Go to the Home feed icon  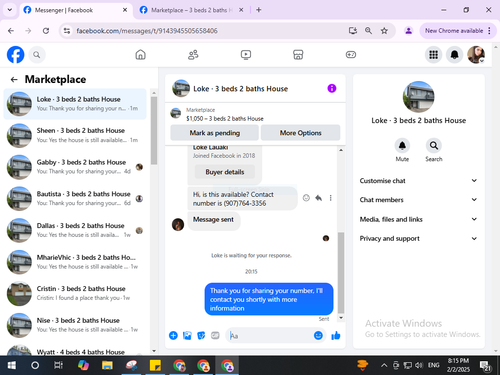tap(140, 55)
